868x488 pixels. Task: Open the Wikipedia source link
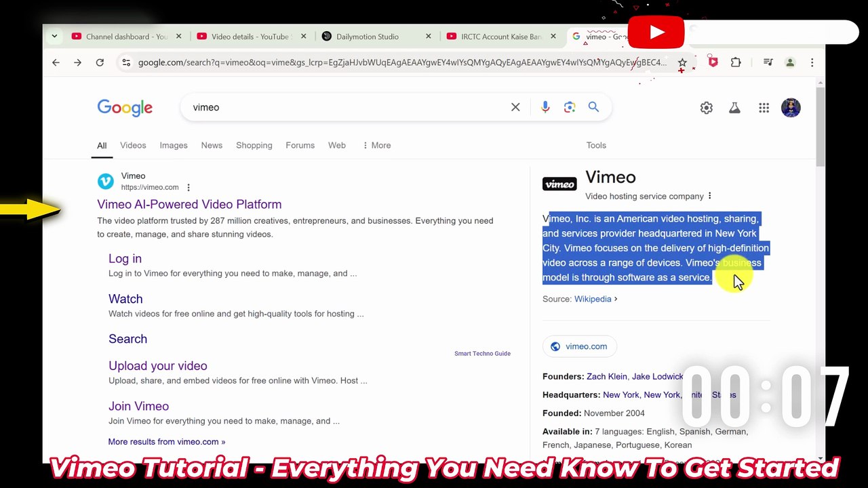tap(593, 299)
